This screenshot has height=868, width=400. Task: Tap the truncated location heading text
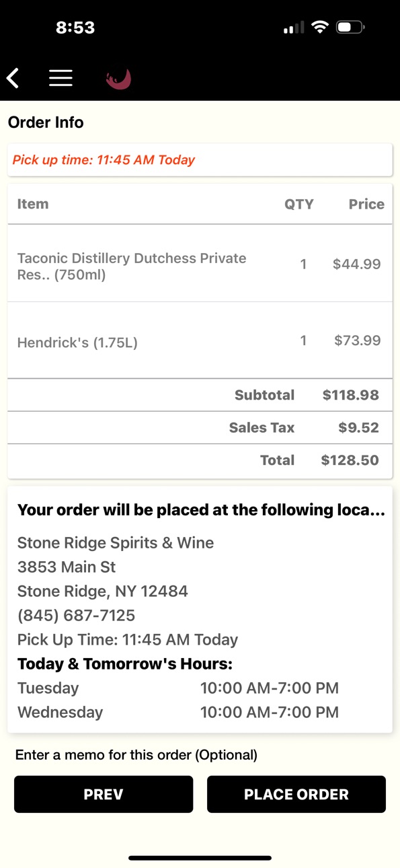[201, 510]
